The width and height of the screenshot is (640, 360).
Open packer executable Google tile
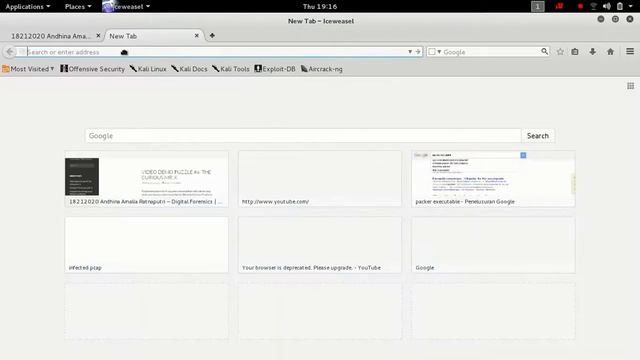(493, 179)
